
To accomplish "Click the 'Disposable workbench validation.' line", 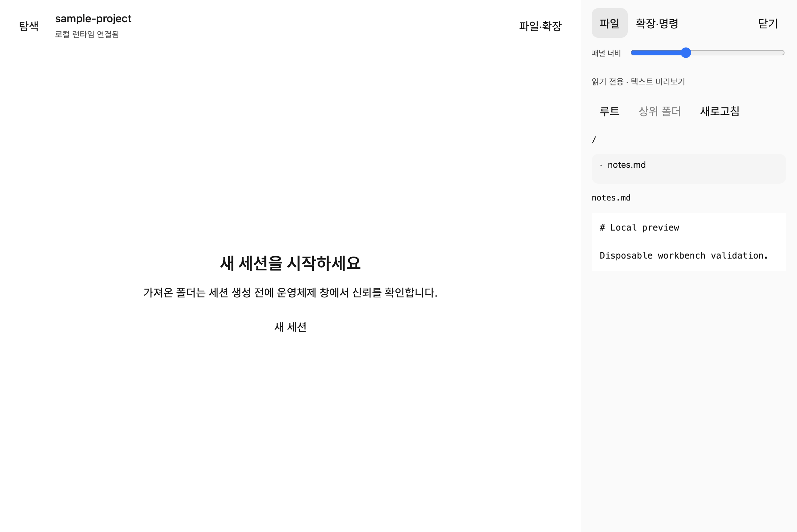I will (x=684, y=256).
